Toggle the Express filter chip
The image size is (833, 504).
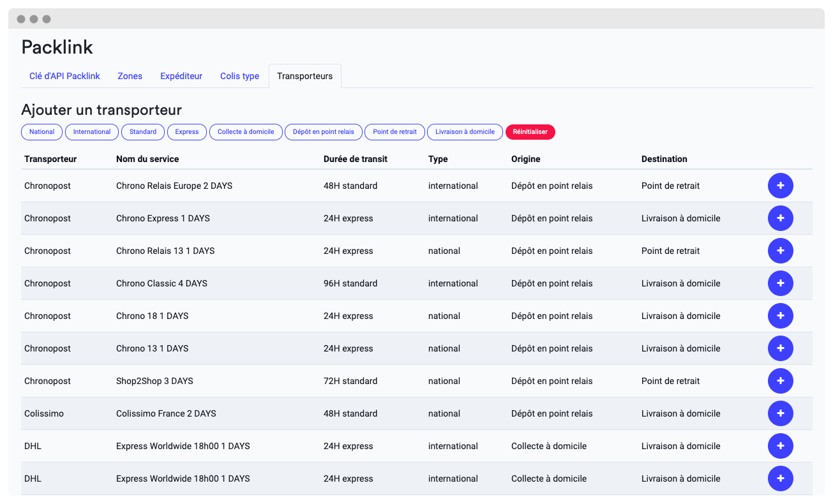point(187,132)
